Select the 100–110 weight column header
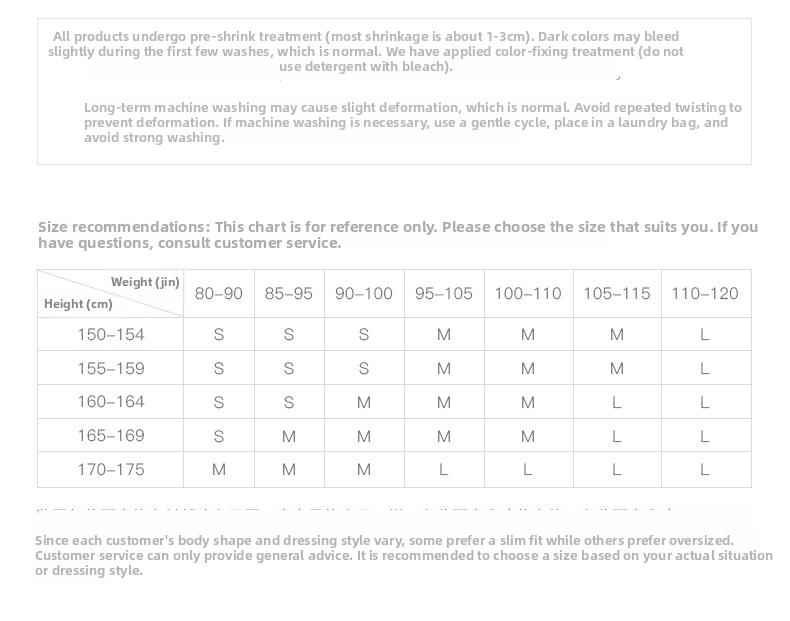The height and width of the screenshot is (621, 790). [x=528, y=293]
